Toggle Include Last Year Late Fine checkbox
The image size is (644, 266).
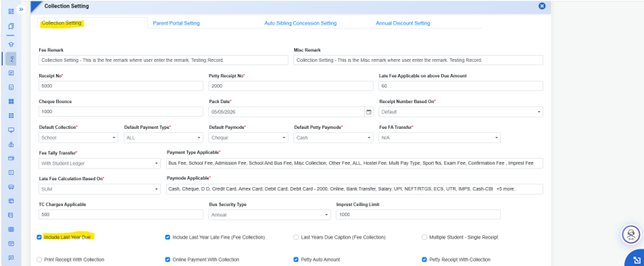(168, 237)
